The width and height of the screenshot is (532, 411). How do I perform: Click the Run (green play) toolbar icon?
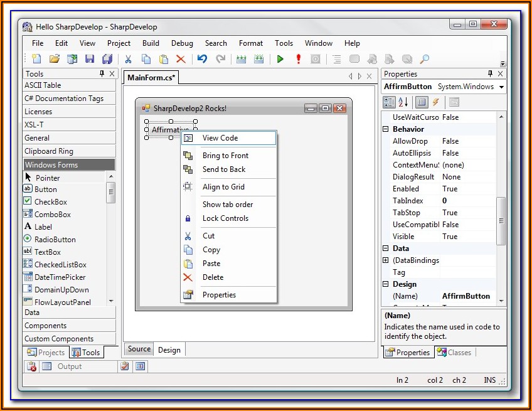click(280, 59)
